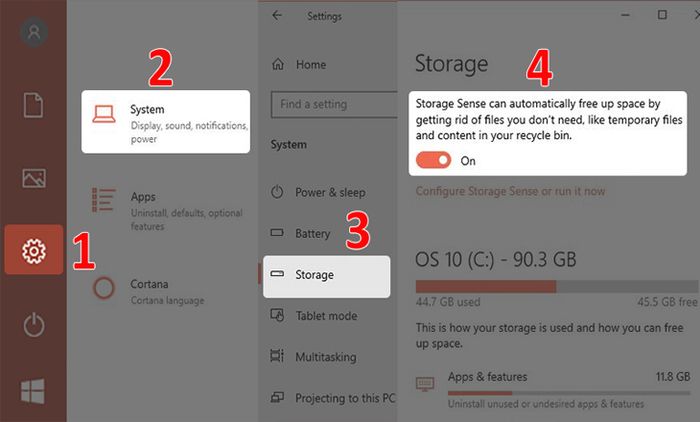Click Configure Storage Sense or run it now
Image resolution: width=700 pixels, height=422 pixels.
[x=510, y=191]
